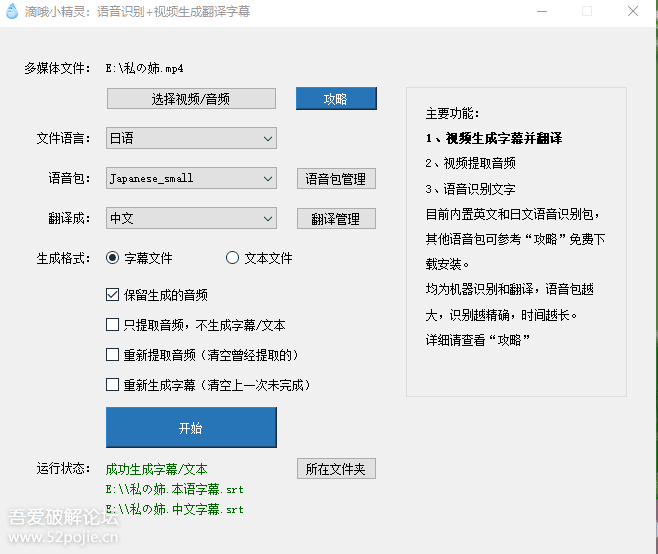Check the 重新生成字幕 checkbox
Viewport: 658px width, 554px height.
coord(113,385)
